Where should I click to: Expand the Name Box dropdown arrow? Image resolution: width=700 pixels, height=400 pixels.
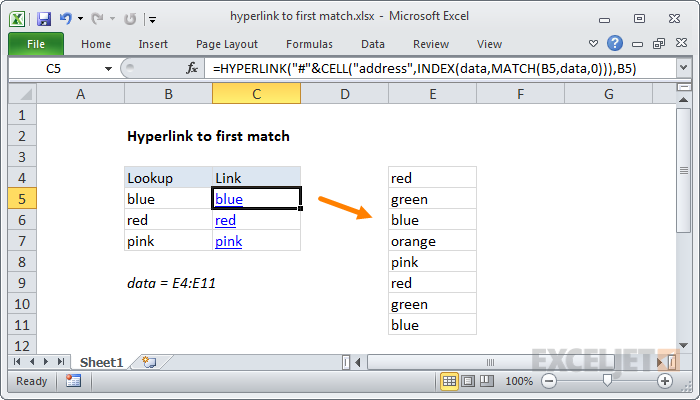[108, 69]
